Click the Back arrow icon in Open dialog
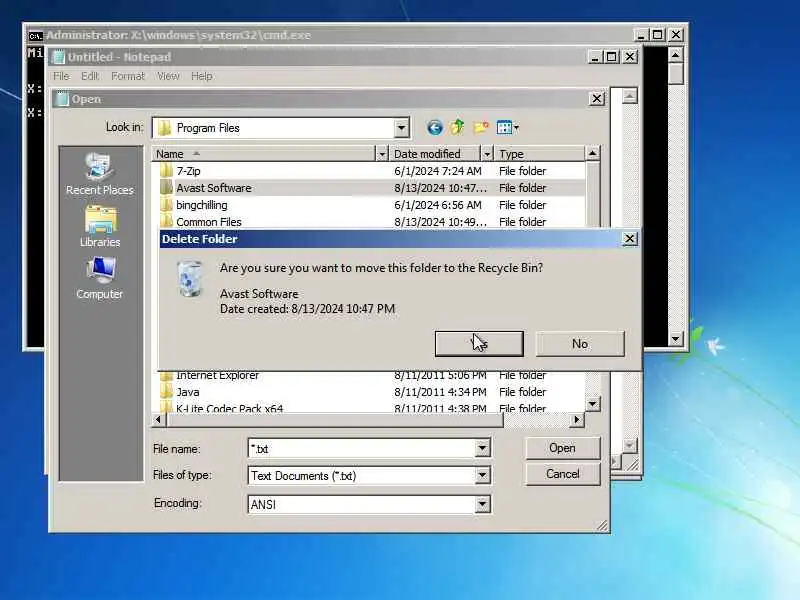 point(434,128)
